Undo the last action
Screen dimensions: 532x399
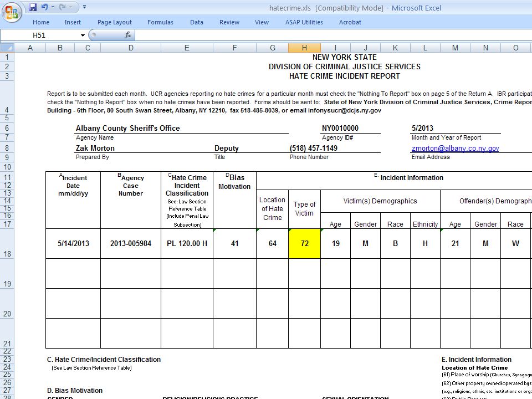point(44,7)
